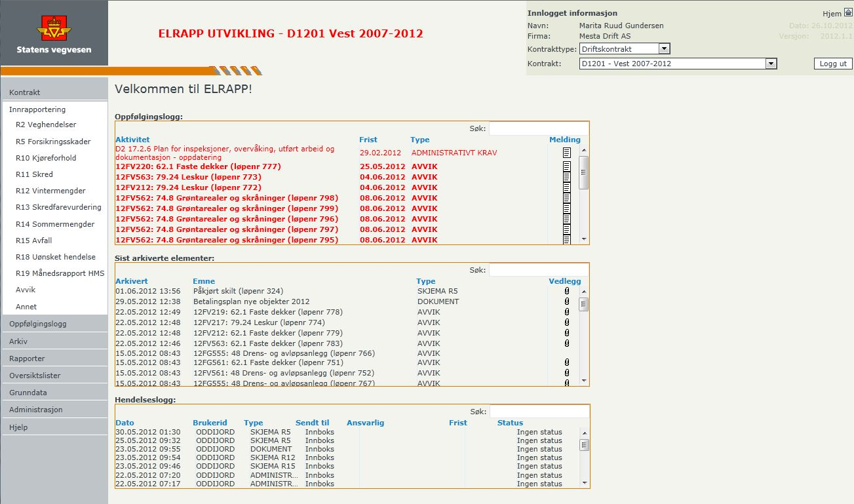Click the Sist arkiverte elementer search field

539,270
